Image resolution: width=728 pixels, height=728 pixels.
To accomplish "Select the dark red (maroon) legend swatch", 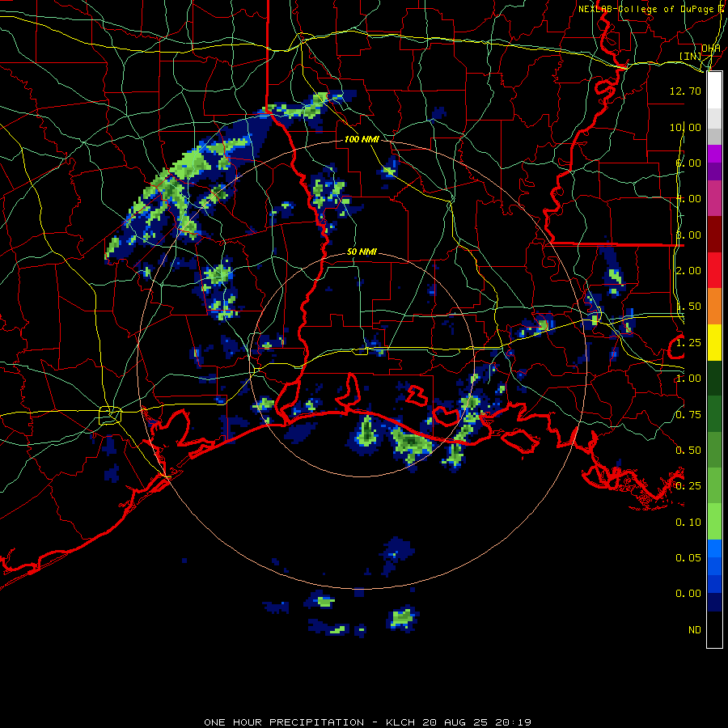I will tap(714, 235).
